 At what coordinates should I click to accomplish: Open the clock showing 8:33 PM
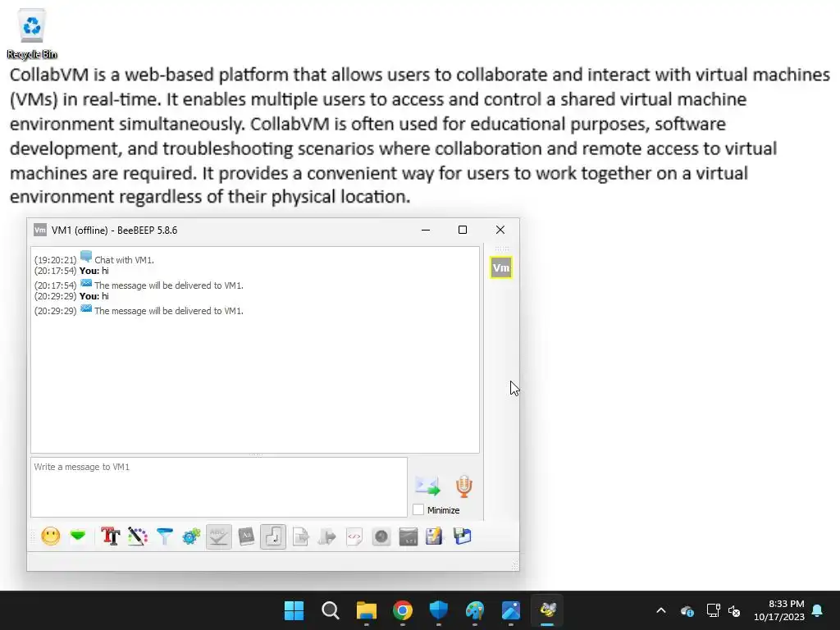click(x=779, y=610)
